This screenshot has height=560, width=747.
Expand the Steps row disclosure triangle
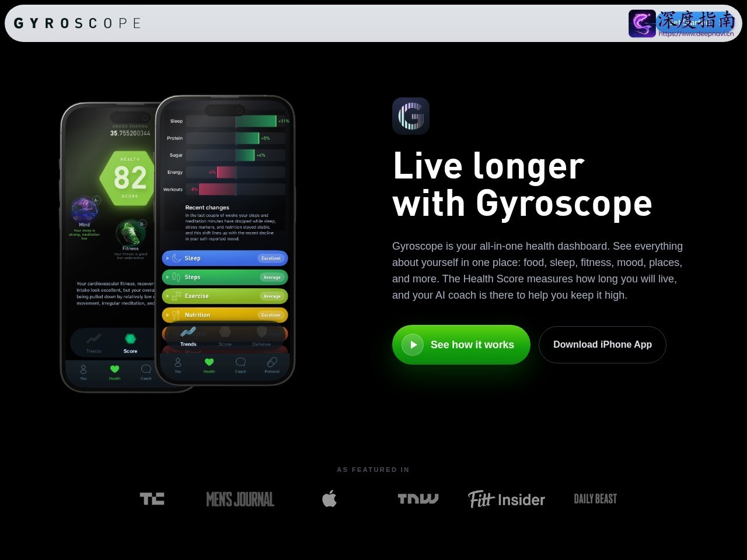click(167, 277)
